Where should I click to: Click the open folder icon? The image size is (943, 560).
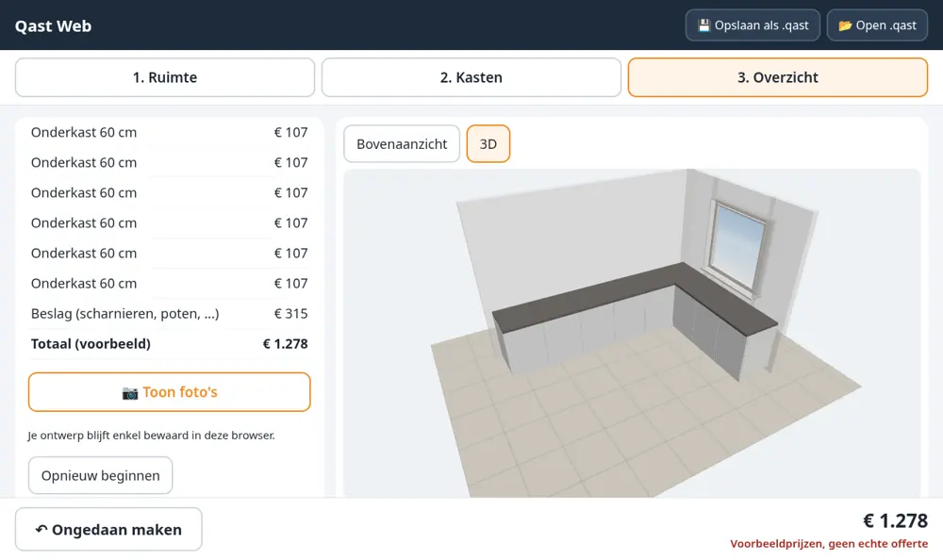845,25
